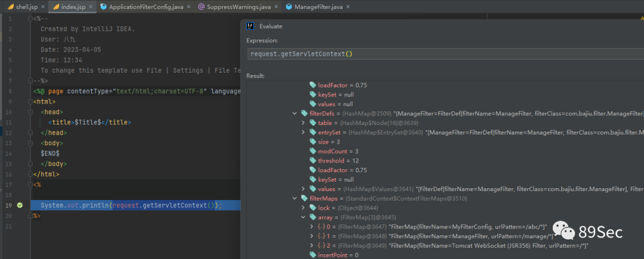Collapse the comment block fold marker on line 1
The image size is (644, 259).
30,19
